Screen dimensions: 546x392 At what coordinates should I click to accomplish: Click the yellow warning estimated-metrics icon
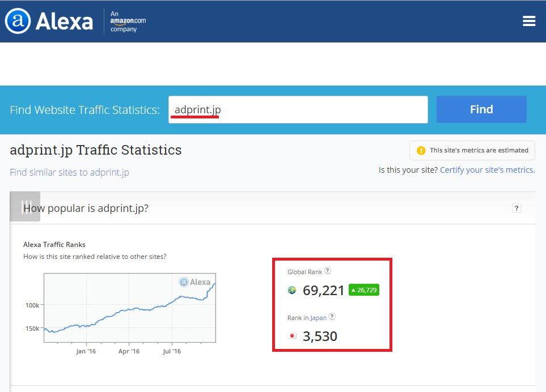(x=421, y=150)
